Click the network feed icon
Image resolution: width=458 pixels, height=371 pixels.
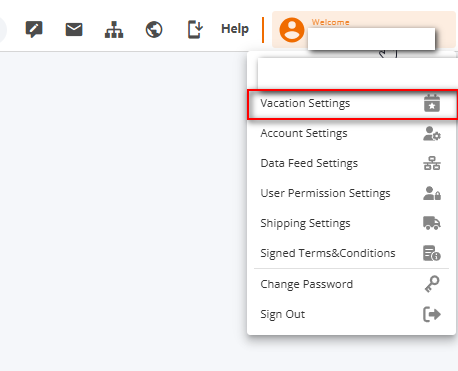[x=432, y=163]
